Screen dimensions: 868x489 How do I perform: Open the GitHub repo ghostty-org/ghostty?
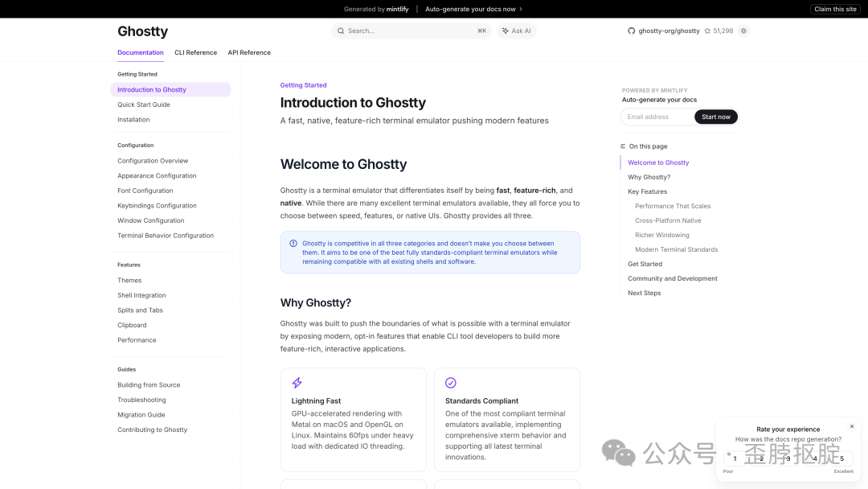[x=664, y=31]
